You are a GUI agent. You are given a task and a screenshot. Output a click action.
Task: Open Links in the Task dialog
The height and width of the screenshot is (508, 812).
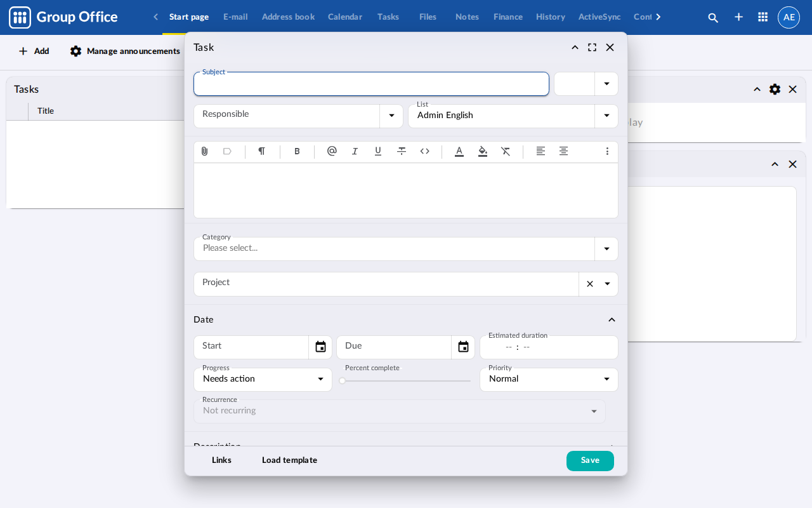221,460
